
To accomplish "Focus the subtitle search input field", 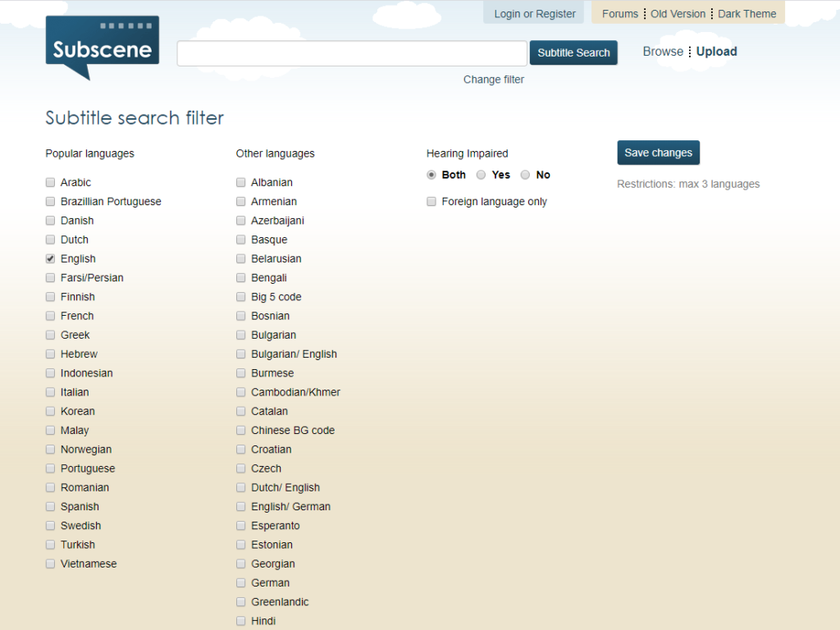I will click(x=352, y=53).
